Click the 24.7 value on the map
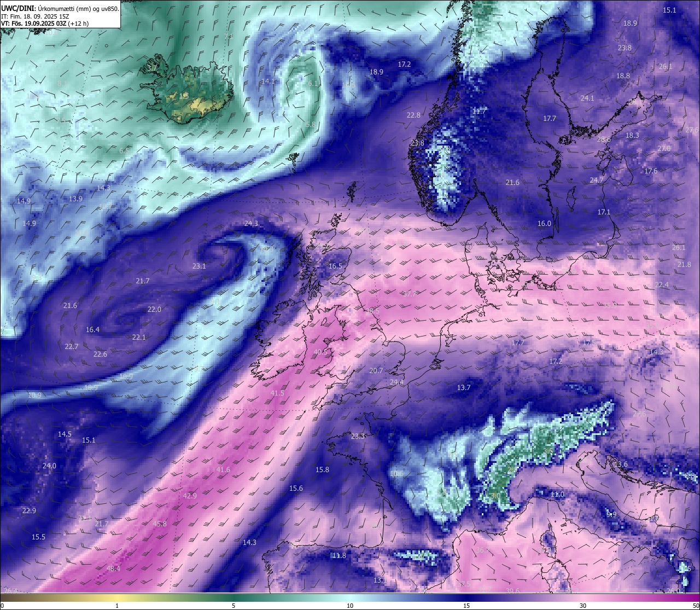Screen dimensions: 700x610 [596, 180]
